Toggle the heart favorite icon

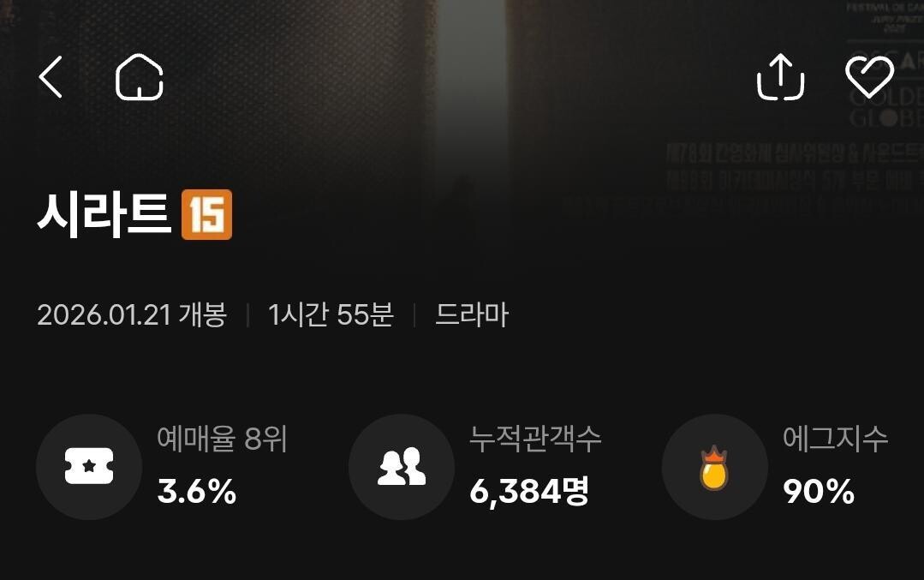(x=870, y=76)
